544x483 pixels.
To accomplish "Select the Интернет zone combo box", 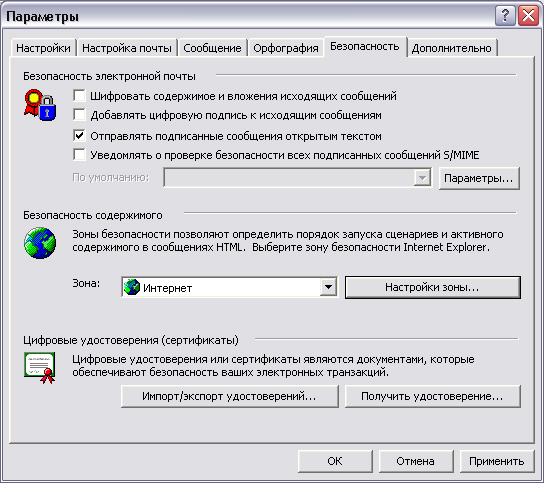I will 229,287.
